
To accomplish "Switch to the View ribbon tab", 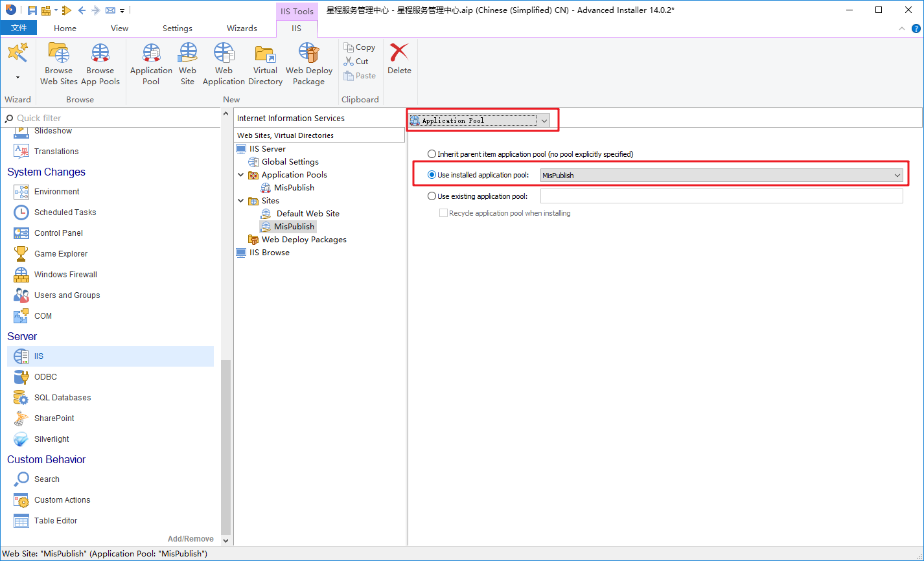I will point(119,29).
